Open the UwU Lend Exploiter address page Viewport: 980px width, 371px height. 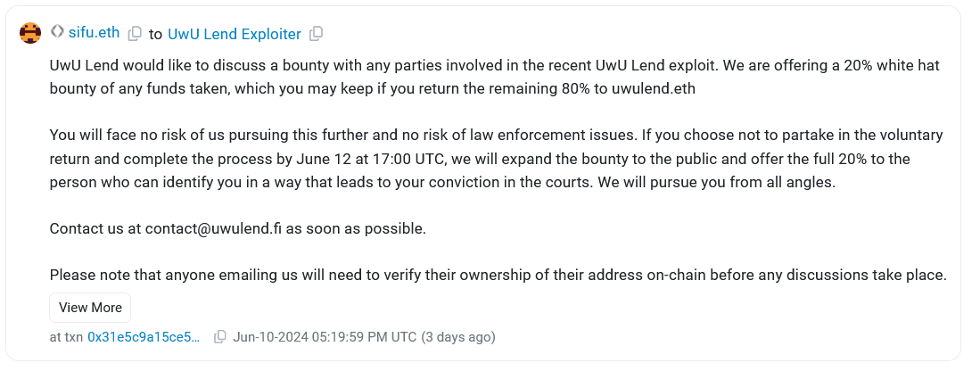click(235, 34)
